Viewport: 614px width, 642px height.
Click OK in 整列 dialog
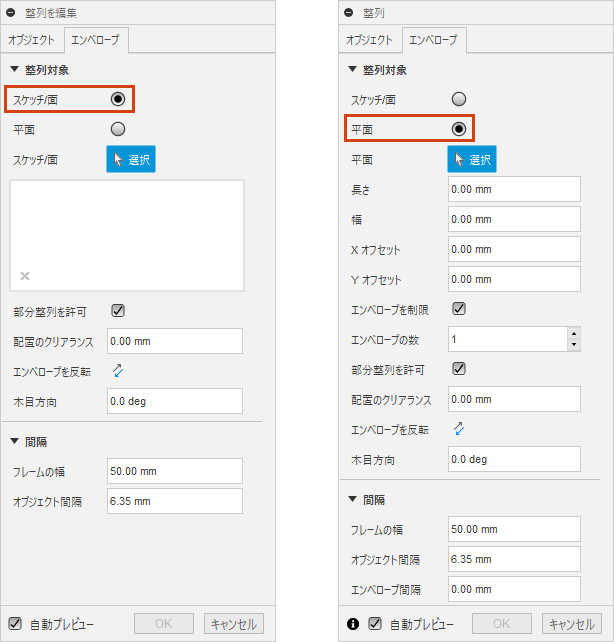tap(502, 624)
